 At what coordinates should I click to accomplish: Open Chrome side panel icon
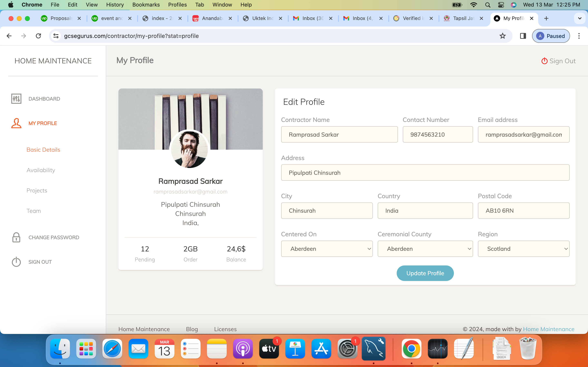523,36
